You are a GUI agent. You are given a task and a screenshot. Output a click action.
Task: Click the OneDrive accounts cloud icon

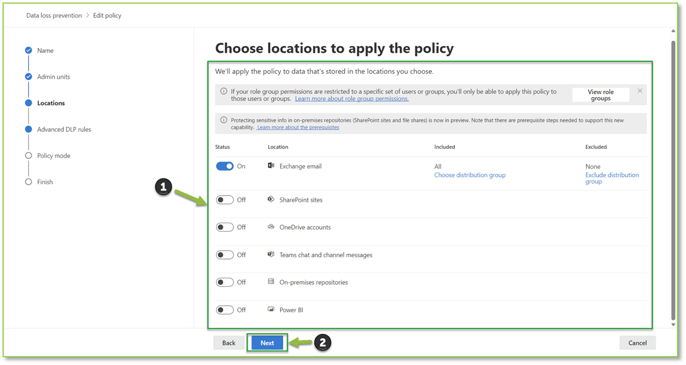click(271, 227)
